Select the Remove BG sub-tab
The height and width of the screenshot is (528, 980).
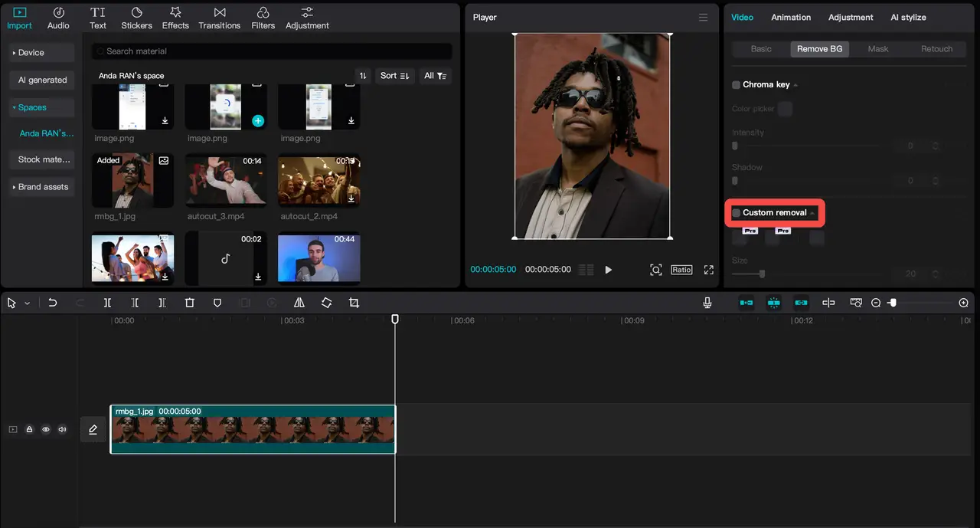point(819,49)
